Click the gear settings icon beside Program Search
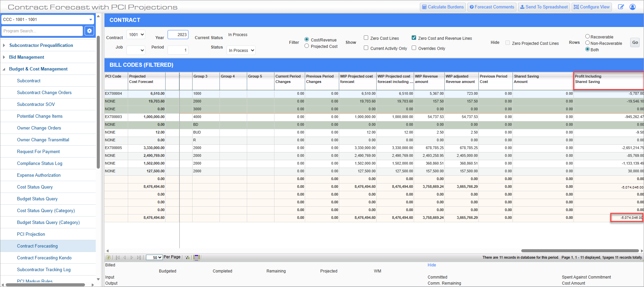Screen dimensions: 644x287 point(89,31)
